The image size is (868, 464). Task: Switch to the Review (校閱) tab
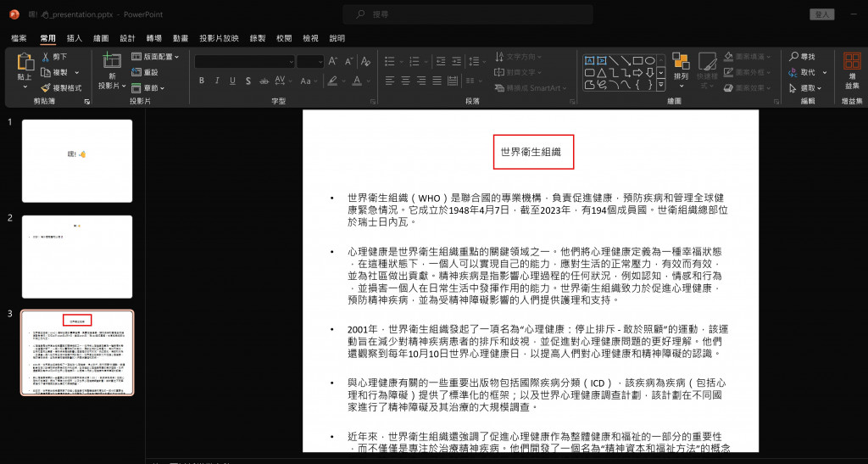click(284, 38)
